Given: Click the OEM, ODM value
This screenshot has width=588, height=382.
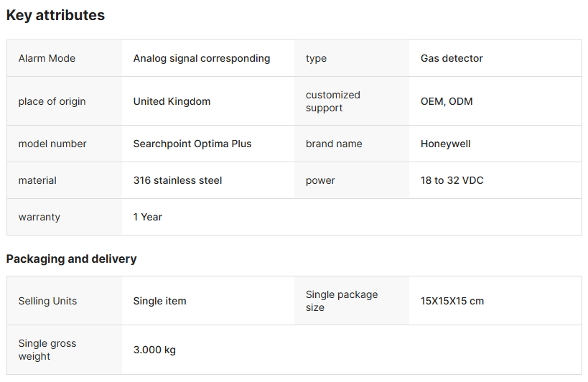Looking at the screenshot, I should (x=447, y=101).
